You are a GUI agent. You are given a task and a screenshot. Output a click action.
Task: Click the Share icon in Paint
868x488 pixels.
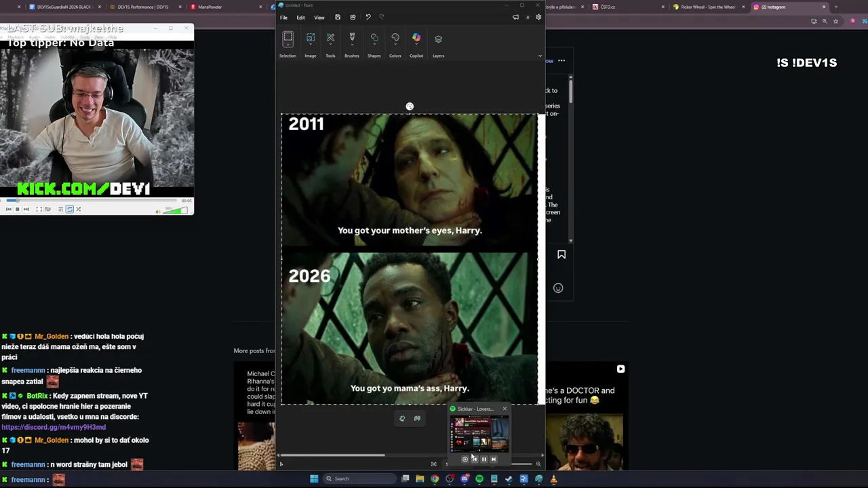point(353,17)
